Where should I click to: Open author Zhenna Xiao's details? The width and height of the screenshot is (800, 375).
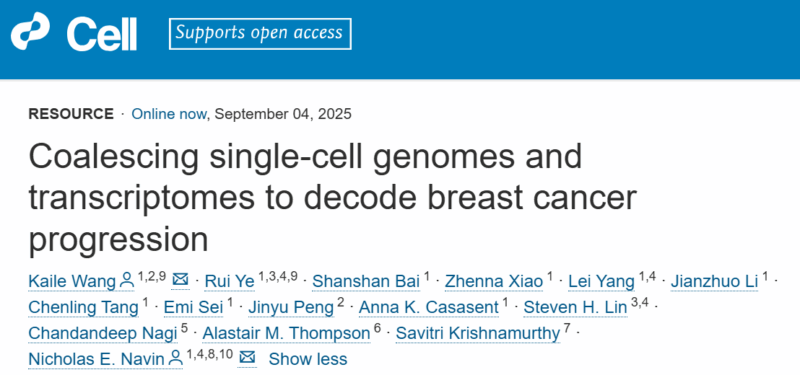[494, 281]
